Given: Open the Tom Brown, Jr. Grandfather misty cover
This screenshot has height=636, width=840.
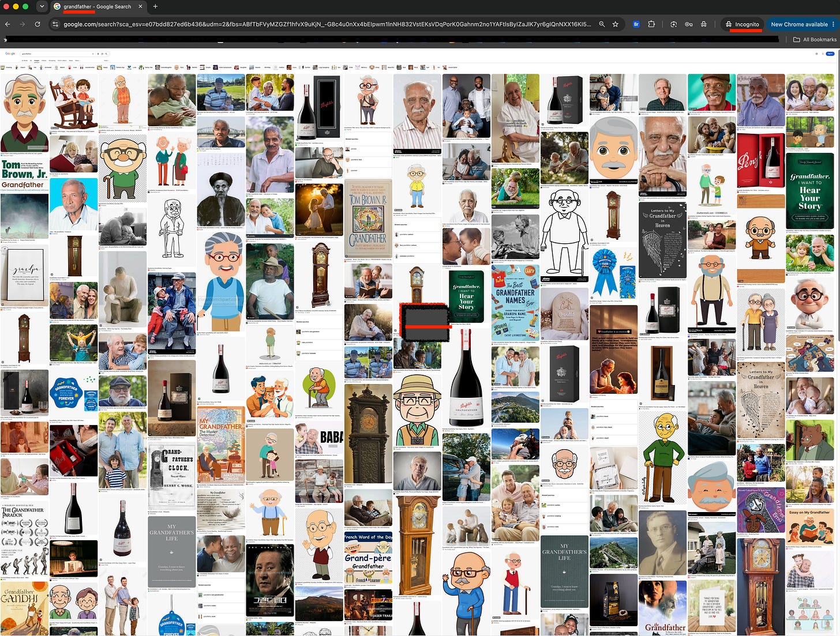Looking at the screenshot, I should tap(24, 199).
